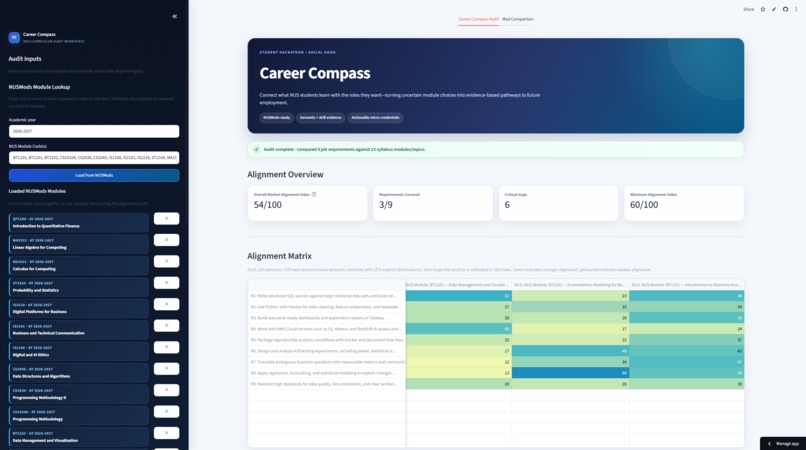The image size is (806, 450).
Task: Click the Requirements Covered 3/9 card
Action: click(x=433, y=203)
